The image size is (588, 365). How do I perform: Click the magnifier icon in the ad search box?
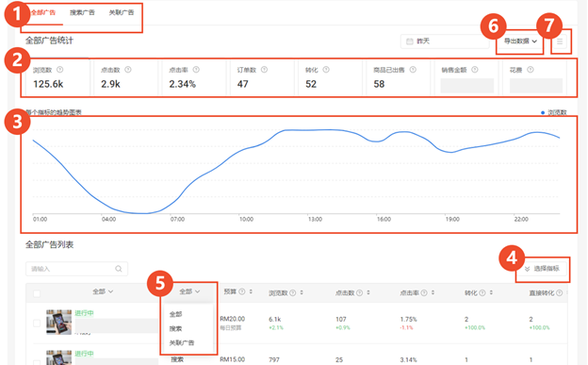pos(119,269)
